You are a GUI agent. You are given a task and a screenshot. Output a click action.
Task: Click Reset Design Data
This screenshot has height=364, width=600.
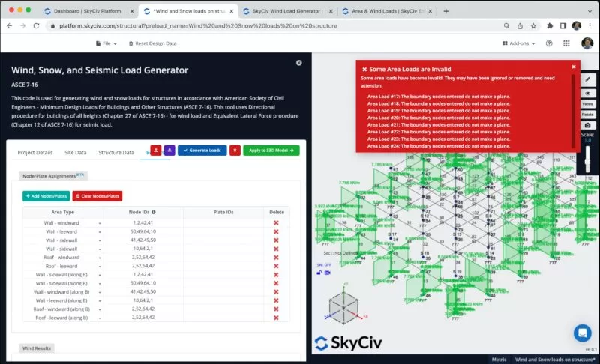pos(152,43)
